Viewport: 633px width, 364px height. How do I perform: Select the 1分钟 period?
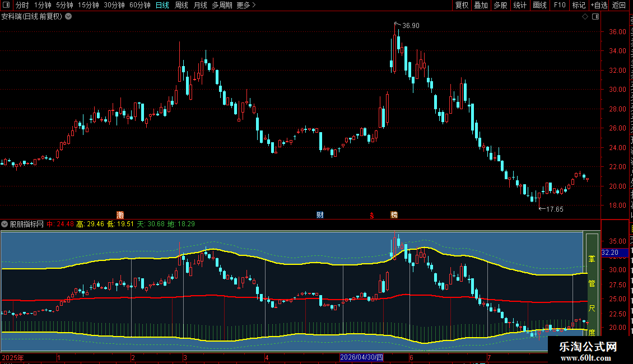pos(43,5)
